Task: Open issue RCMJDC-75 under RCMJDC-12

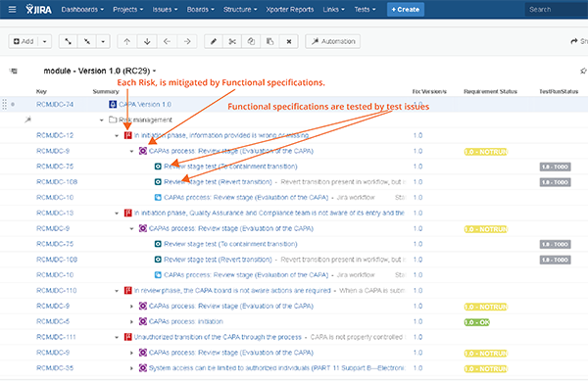Action: (x=55, y=167)
